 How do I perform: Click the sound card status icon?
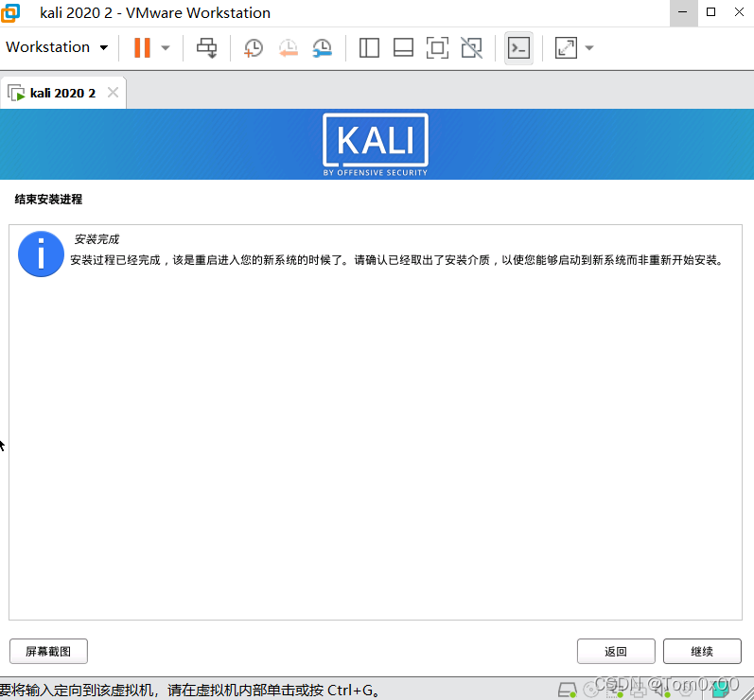tap(661, 690)
